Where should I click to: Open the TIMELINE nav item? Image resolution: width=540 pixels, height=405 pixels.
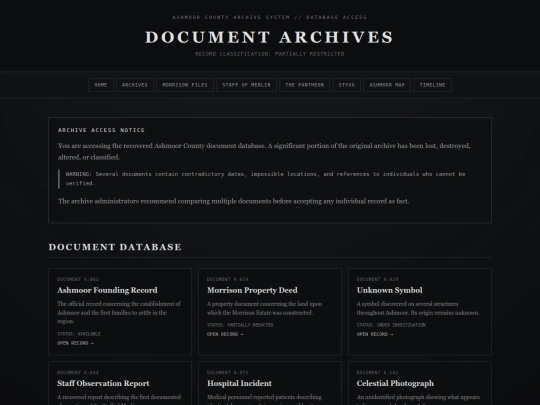[x=433, y=85]
